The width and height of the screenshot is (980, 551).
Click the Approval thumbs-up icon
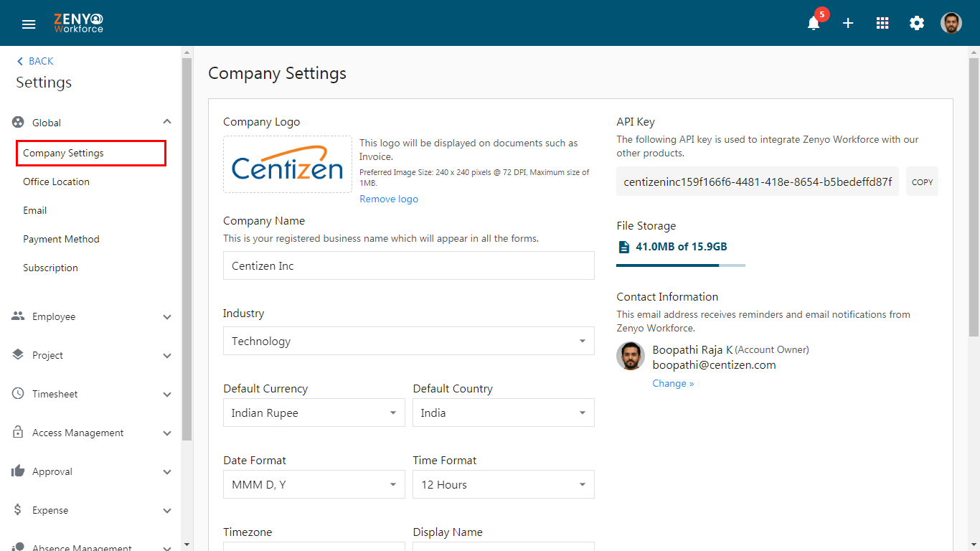18,471
